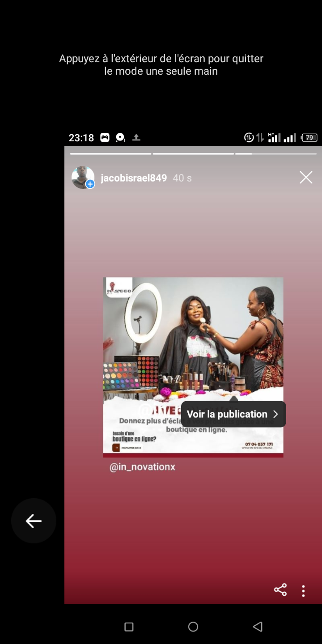Tap the first story progress bar segment
Image resolution: width=322 pixels, height=644 pixels.
(x=110, y=154)
